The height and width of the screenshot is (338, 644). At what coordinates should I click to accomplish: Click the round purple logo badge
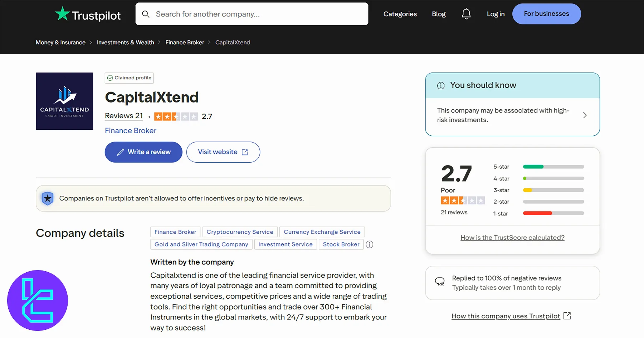[x=38, y=300]
